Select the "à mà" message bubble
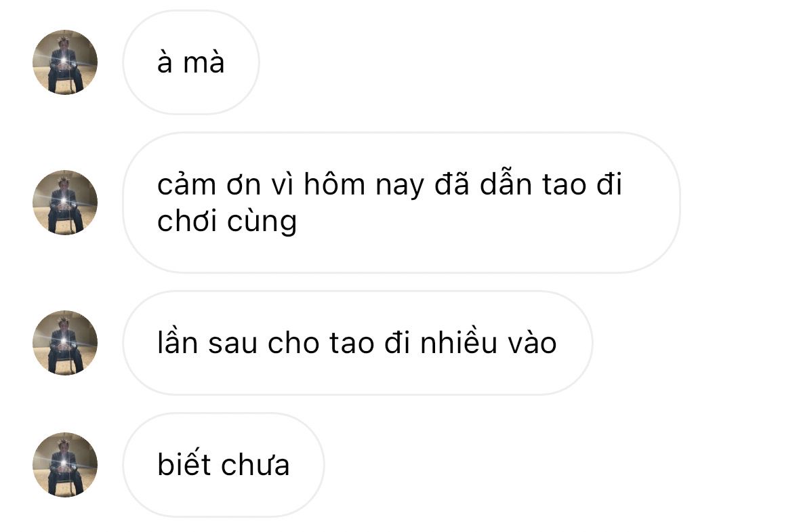This screenshot has height=532, width=799. (191, 62)
